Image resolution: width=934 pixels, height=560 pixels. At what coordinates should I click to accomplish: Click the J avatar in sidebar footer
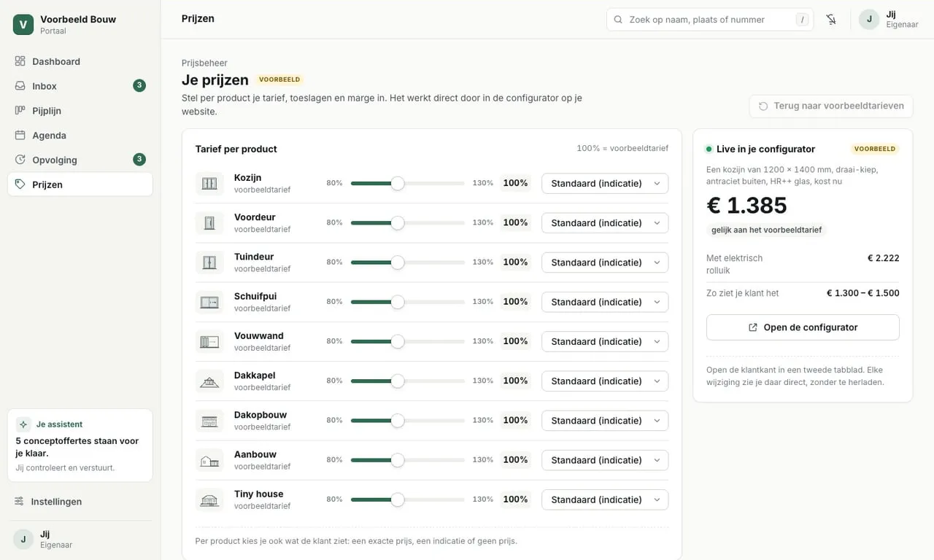pos(23,539)
